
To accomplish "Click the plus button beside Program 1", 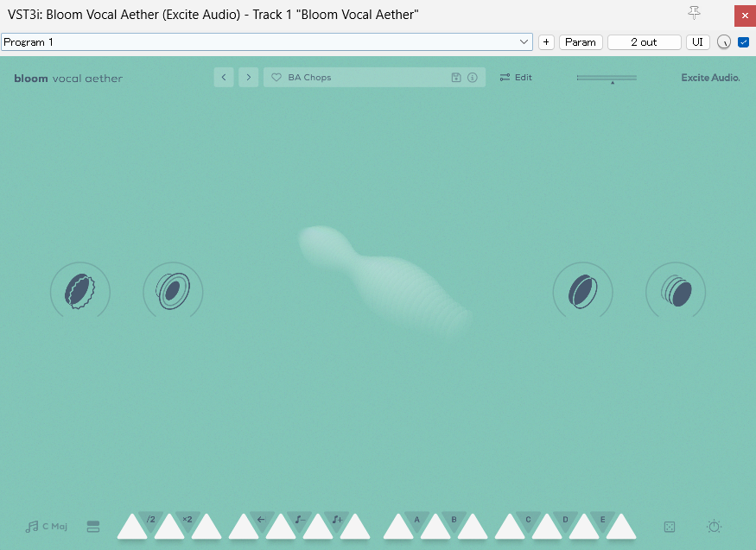I will tap(546, 42).
